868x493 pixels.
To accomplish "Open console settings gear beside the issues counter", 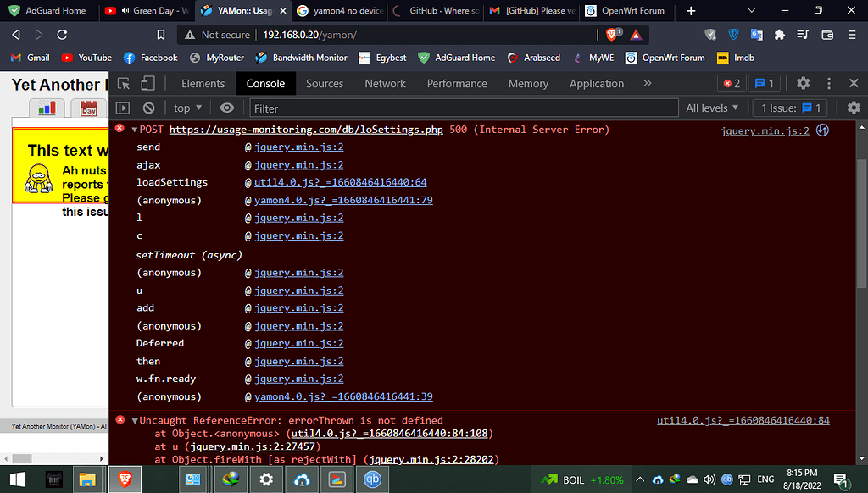I will point(854,108).
